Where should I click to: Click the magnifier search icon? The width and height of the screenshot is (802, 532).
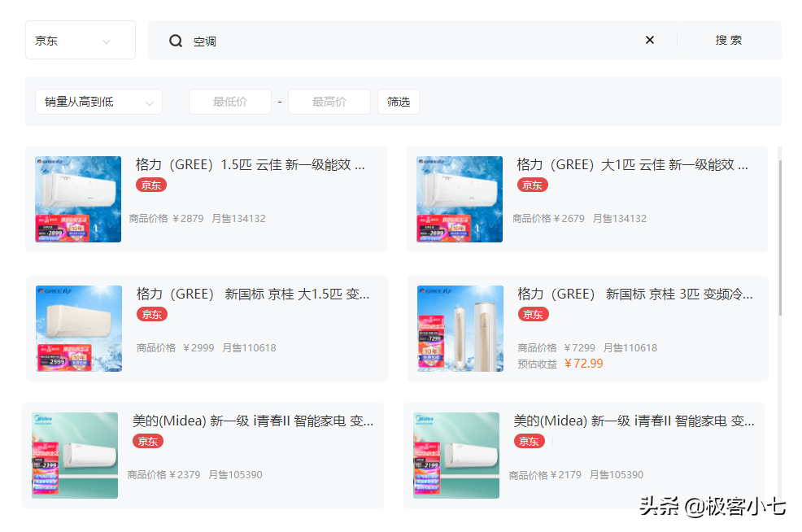pos(176,40)
